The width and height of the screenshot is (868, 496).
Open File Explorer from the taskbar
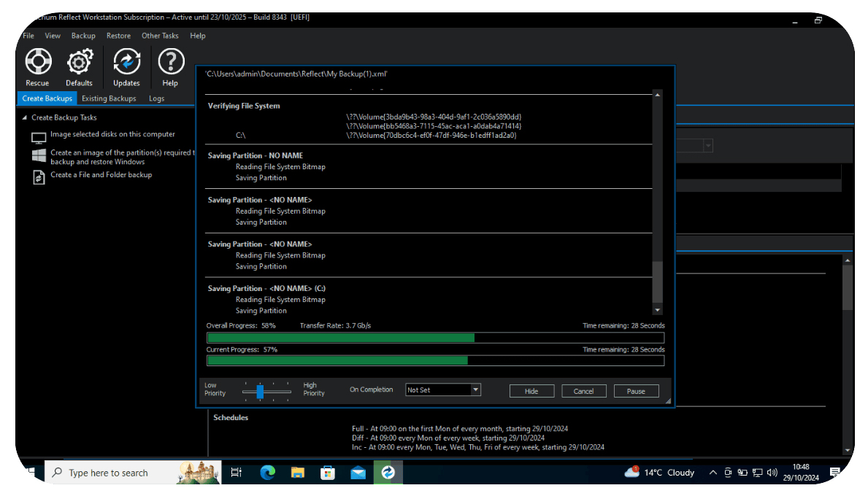pos(298,473)
